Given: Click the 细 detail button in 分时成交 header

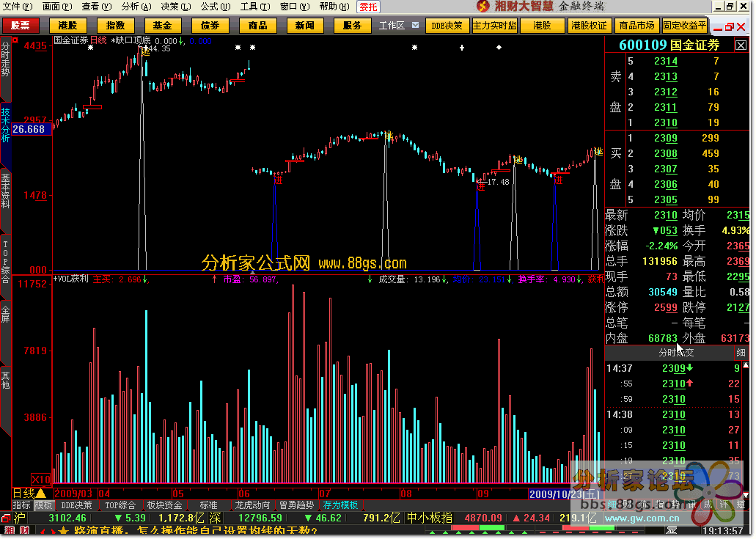Looking at the screenshot, I should point(741,353).
